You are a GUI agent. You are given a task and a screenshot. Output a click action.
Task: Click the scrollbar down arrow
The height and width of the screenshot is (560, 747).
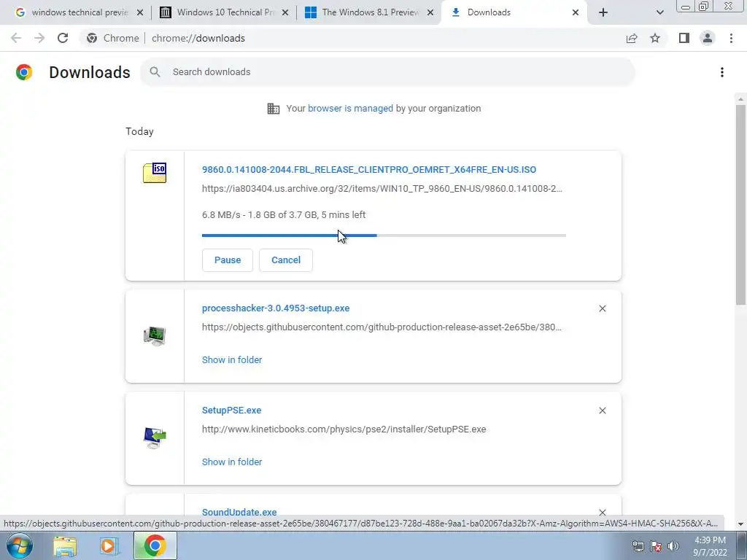click(740, 524)
